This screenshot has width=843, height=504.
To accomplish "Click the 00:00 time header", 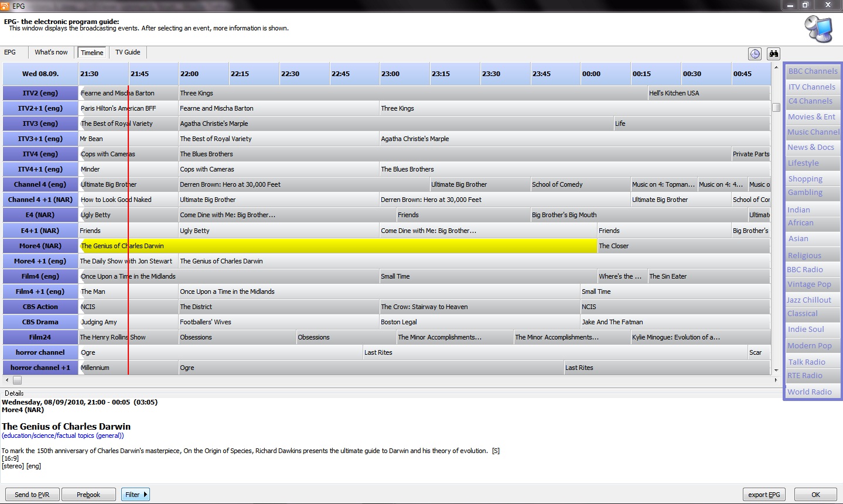I will pyautogui.click(x=605, y=74).
